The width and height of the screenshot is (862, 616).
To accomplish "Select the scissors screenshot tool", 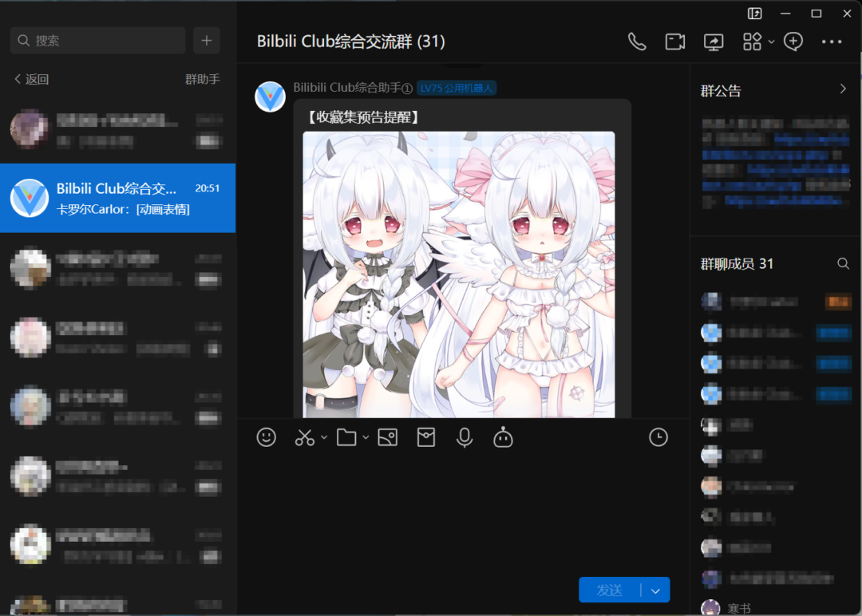I will click(x=304, y=437).
